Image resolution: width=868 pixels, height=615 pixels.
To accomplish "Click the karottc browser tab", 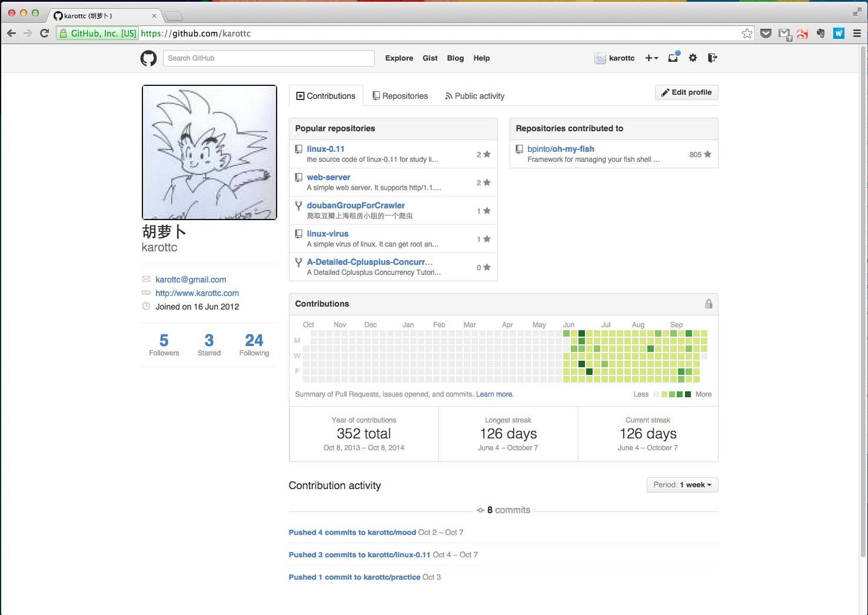I will (105, 16).
